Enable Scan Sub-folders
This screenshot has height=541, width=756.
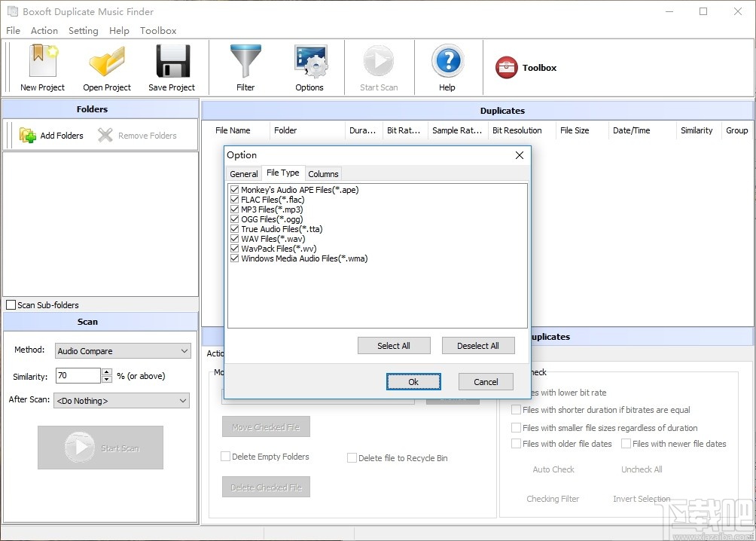point(11,304)
